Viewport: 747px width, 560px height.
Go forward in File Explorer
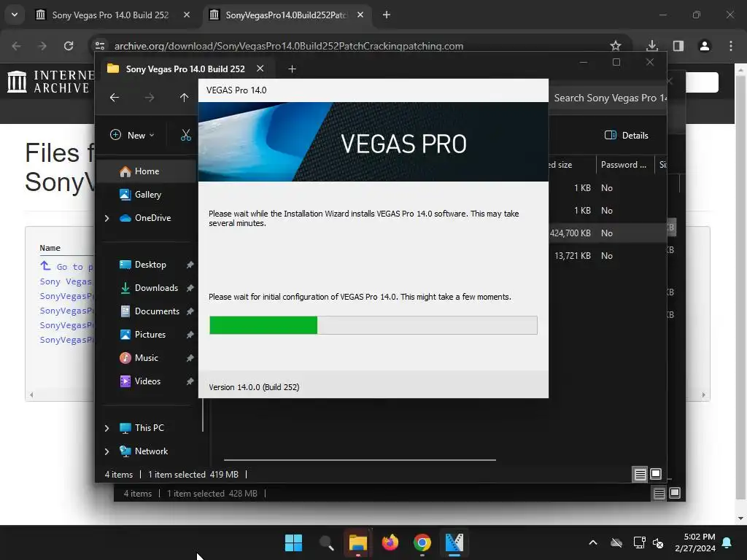pyautogui.click(x=150, y=98)
